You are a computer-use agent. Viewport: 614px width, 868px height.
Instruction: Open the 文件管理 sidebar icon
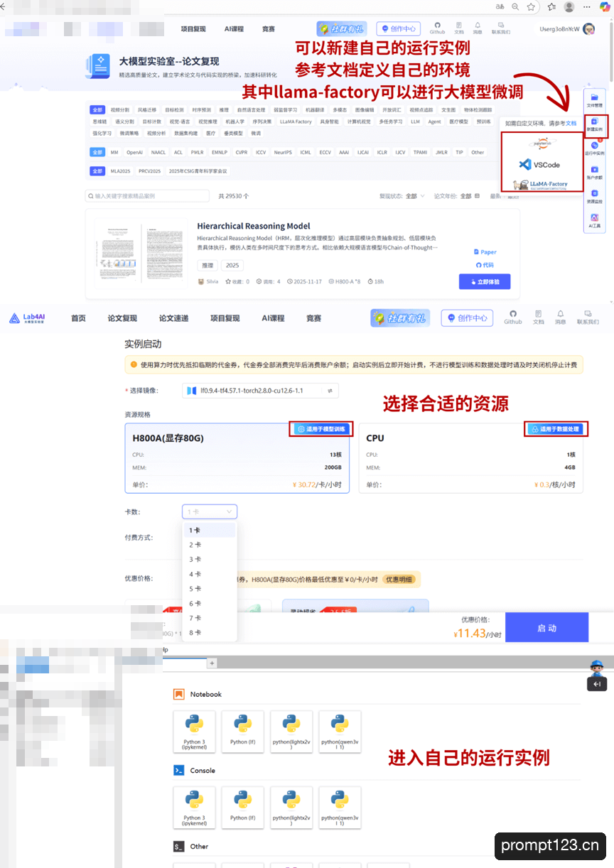click(x=595, y=101)
